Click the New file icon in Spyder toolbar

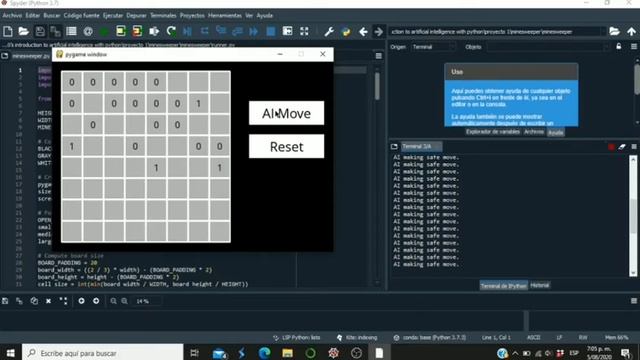pos(7,31)
